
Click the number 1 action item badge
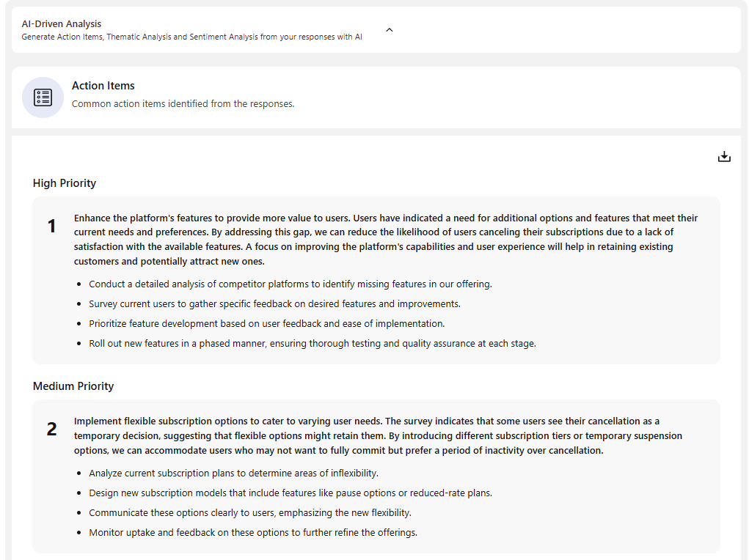click(52, 227)
